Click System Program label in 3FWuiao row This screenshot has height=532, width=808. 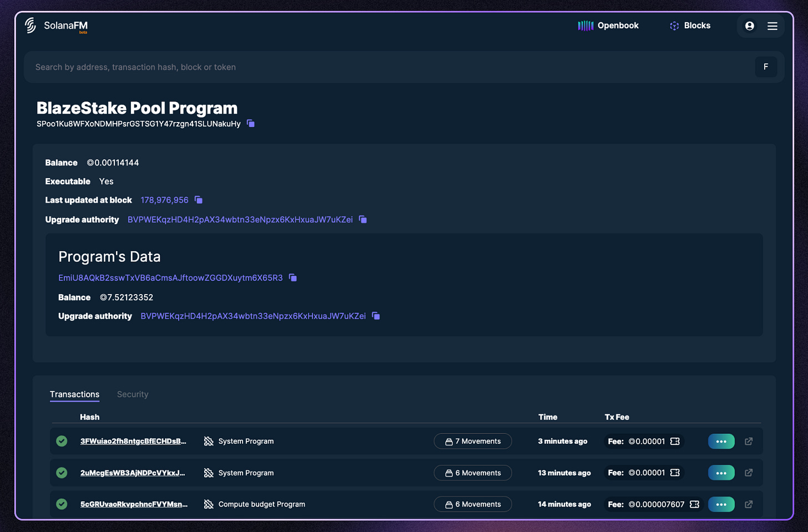[246, 441]
